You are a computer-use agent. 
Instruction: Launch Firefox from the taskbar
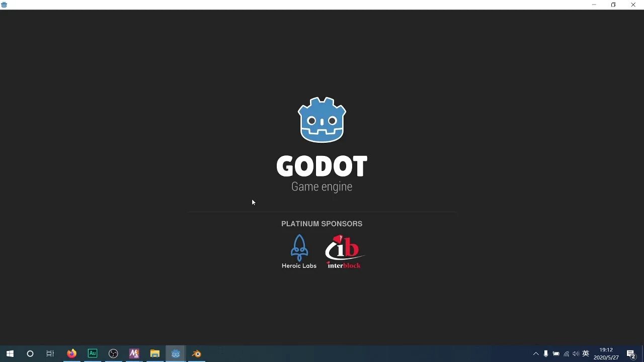click(71, 353)
